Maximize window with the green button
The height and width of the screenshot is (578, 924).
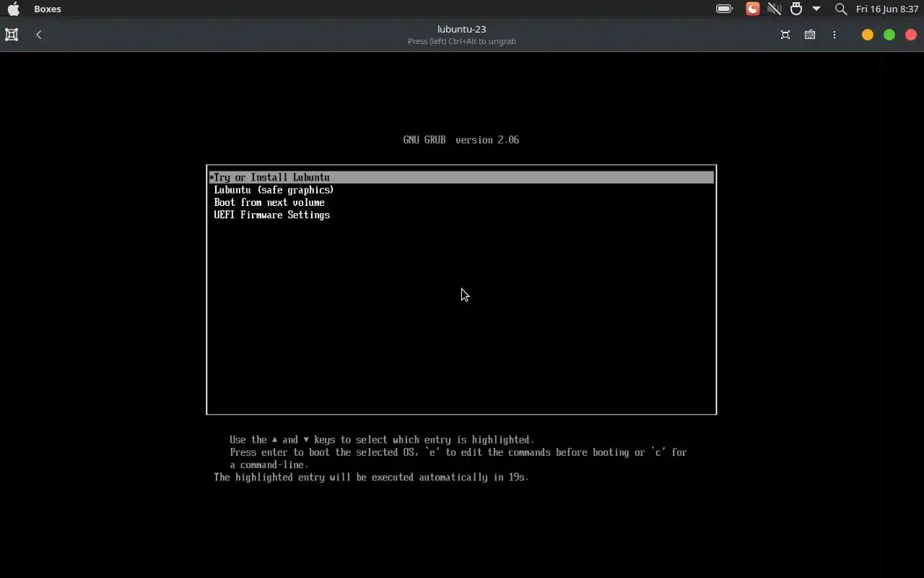(x=889, y=35)
